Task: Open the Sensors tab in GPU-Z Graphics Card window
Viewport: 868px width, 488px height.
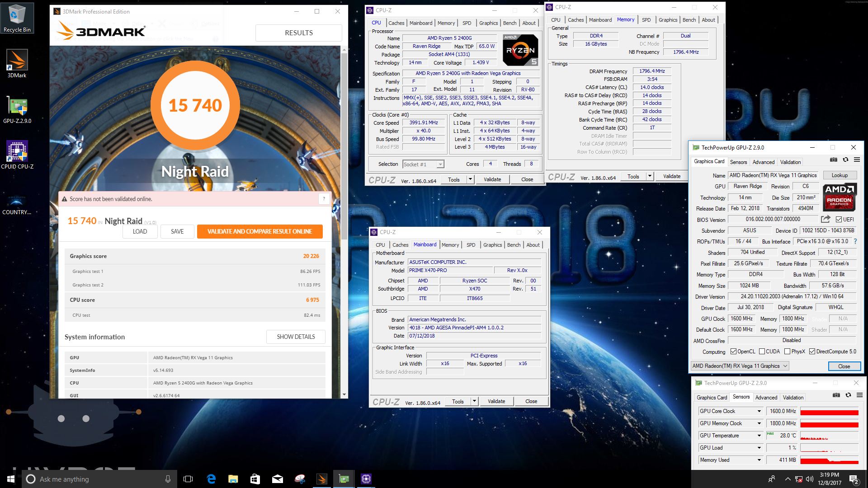Action: (x=738, y=162)
